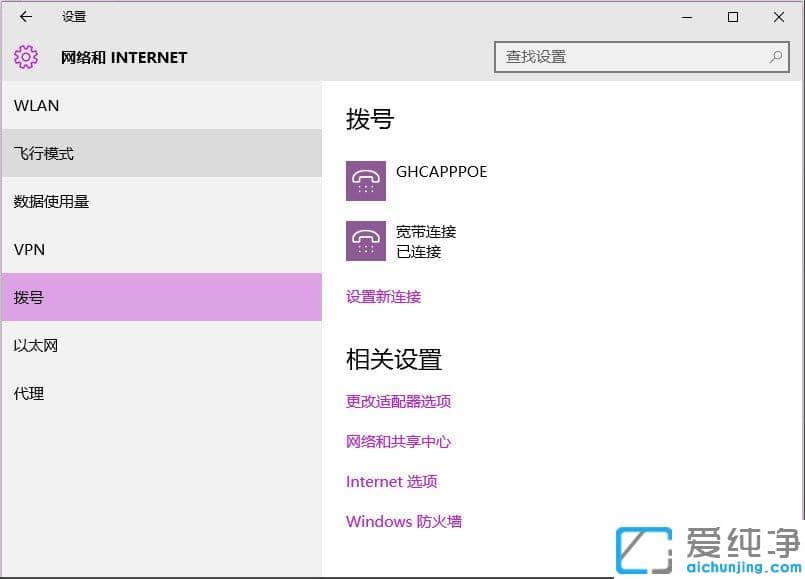Open 更改适配器选项
Viewport: 805px width, 579px height.
click(397, 401)
